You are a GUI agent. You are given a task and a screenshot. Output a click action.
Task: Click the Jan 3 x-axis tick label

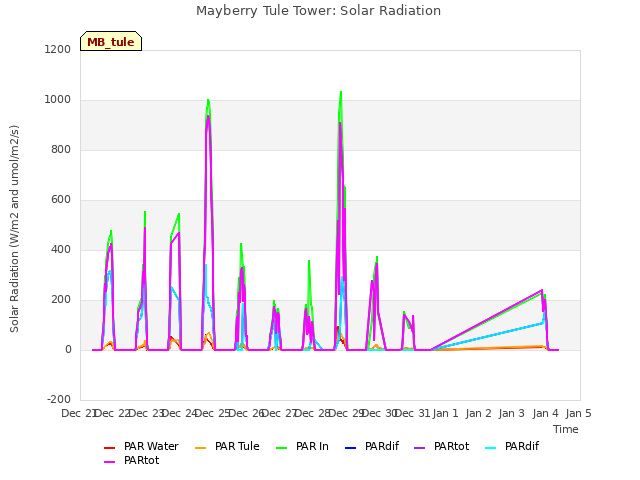click(x=512, y=413)
